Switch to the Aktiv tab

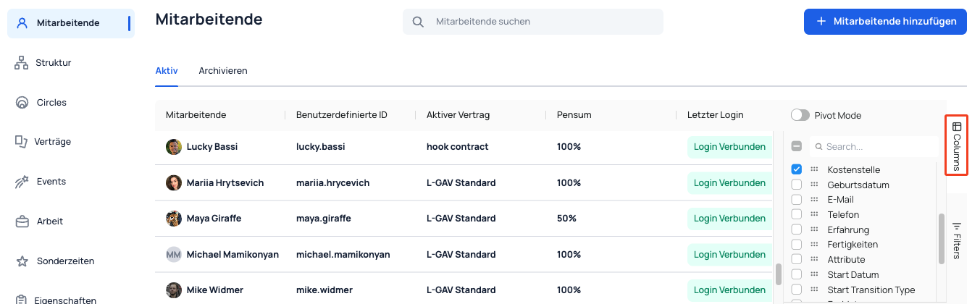[x=167, y=71]
